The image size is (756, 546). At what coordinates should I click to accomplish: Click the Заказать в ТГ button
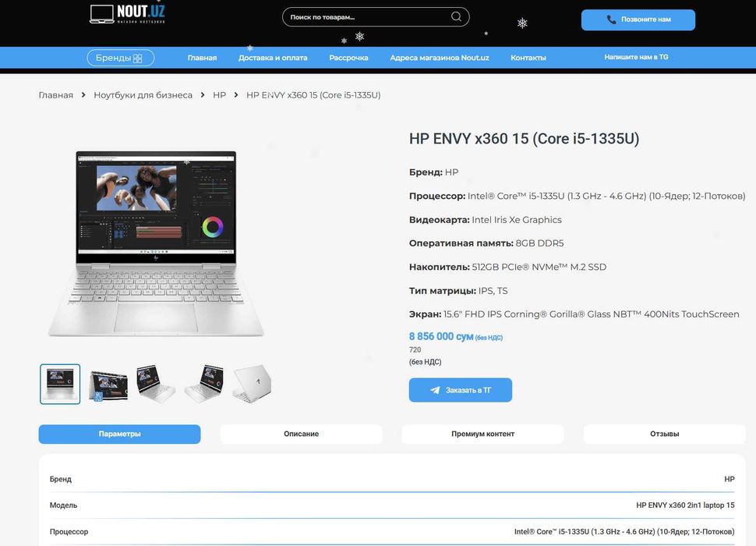[x=461, y=390]
